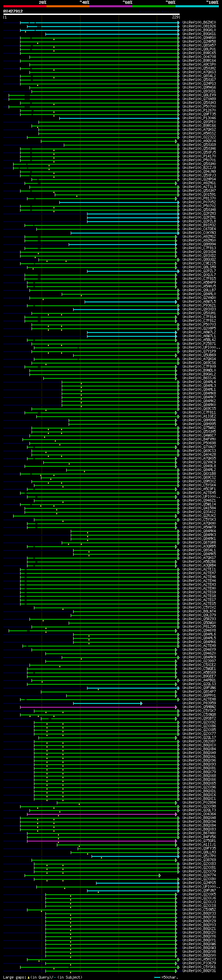Open hit UniRef100_Q9SPE0

click(x=199, y=122)
